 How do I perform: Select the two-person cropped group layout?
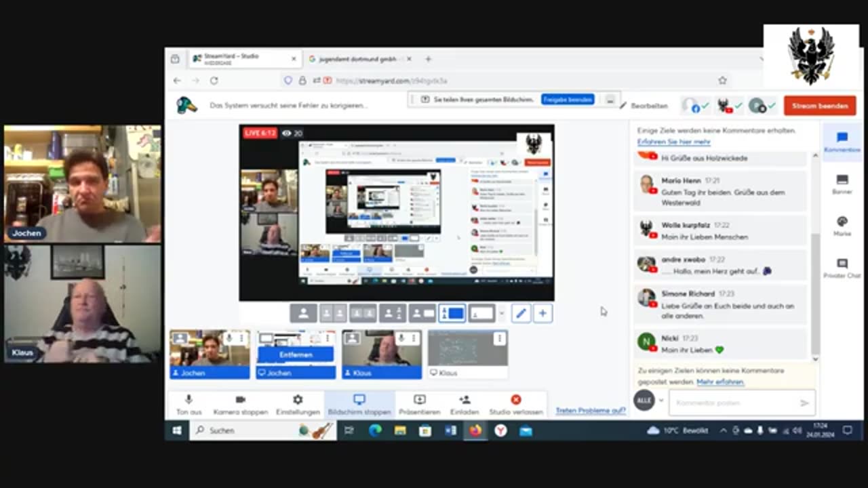[x=363, y=313]
